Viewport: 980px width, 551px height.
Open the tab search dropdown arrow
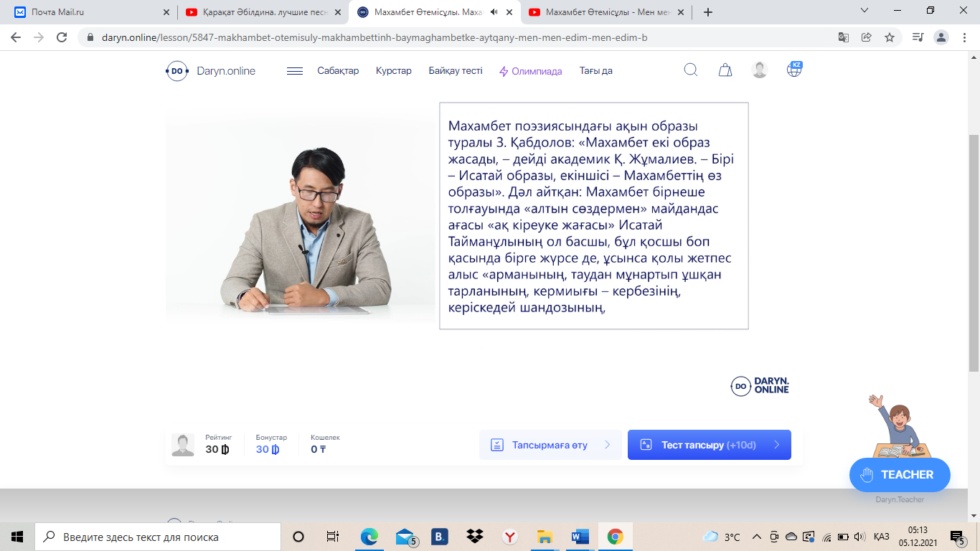coord(864,10)
